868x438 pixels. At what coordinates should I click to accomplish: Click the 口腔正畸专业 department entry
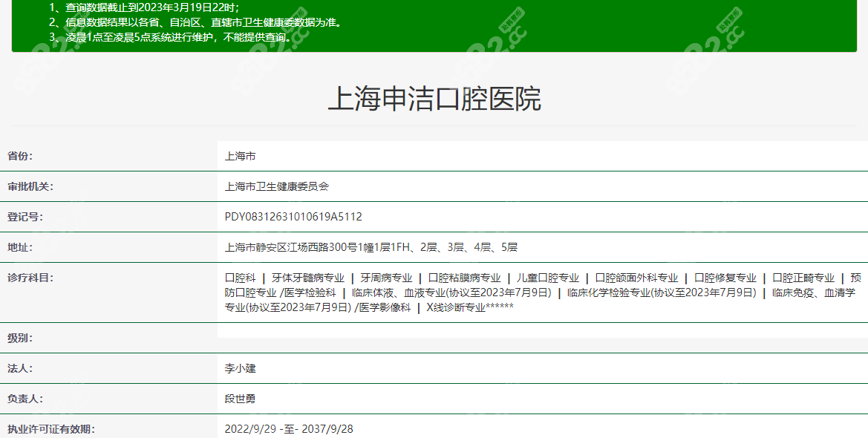coord(803,278)
